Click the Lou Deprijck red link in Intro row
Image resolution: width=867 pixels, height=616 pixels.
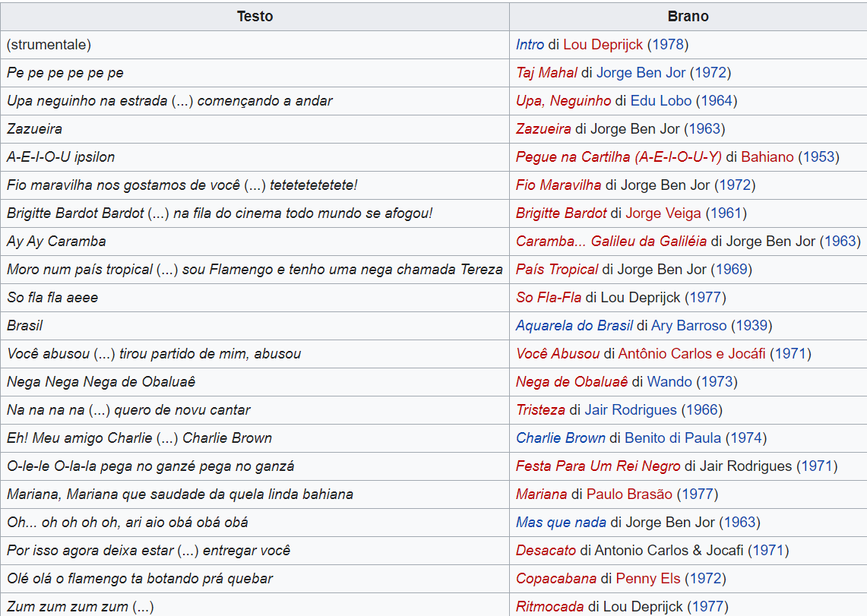point(604,45)
